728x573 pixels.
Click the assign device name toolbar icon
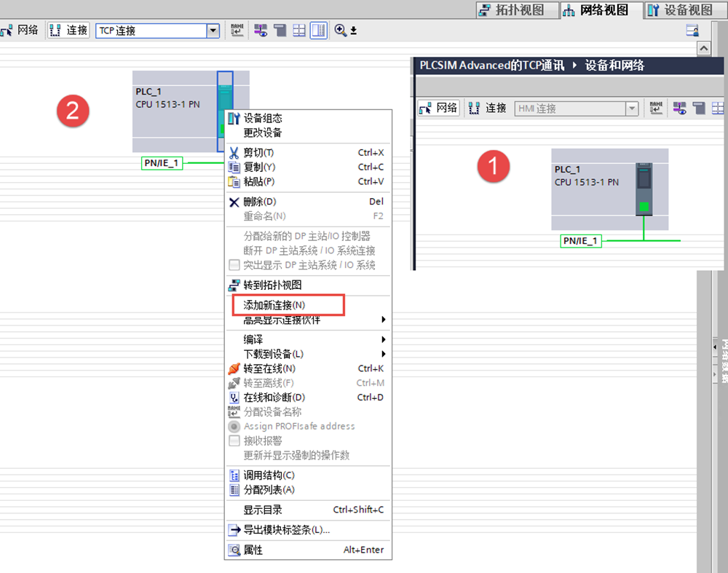237,31
